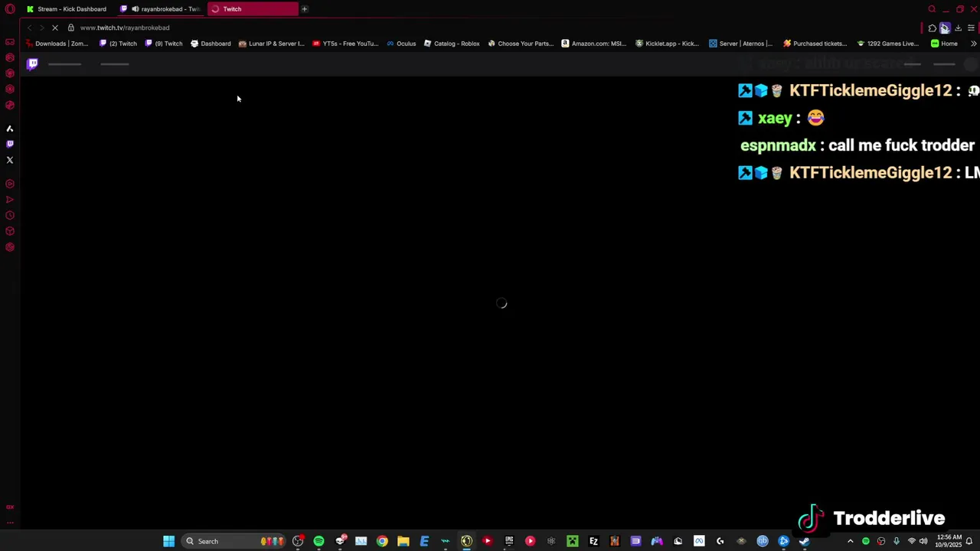Open the Opera menu logo
Screen dimensions: 980x551
click(10, 9)
